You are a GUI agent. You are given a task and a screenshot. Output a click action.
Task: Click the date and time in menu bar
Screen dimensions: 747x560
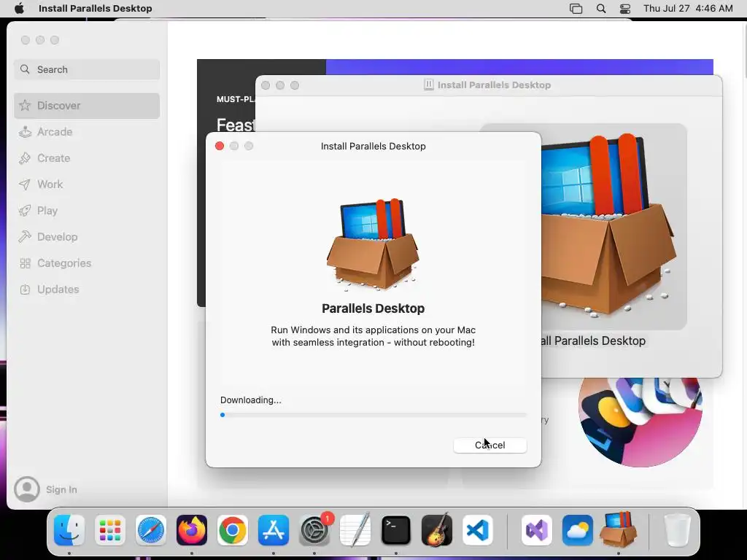click(x=688, y=9)
